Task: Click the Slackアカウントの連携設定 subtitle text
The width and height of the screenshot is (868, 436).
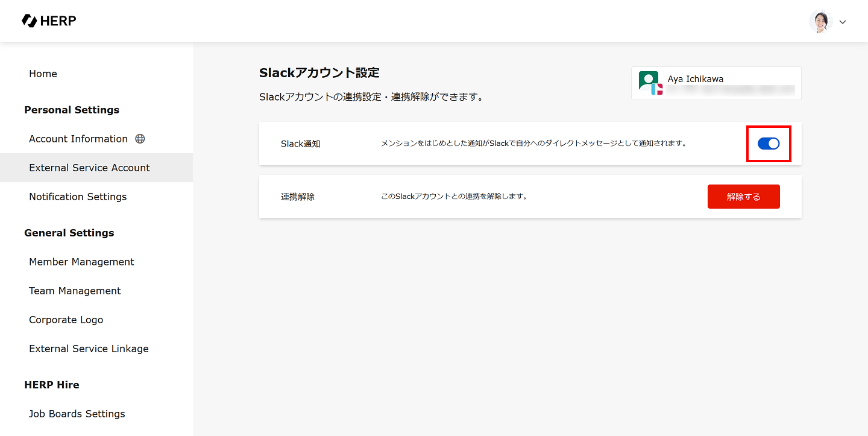Action: pyautogui.click(x=371, y=96)
